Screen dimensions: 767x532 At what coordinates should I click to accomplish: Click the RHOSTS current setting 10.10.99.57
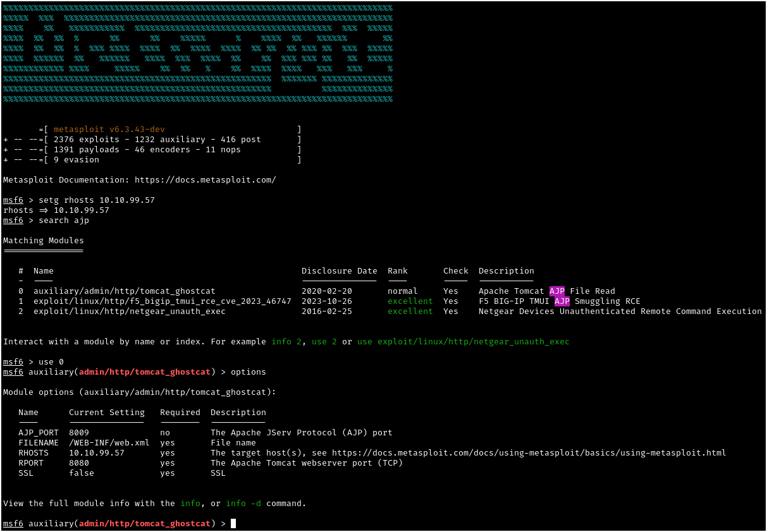(96, 453)
